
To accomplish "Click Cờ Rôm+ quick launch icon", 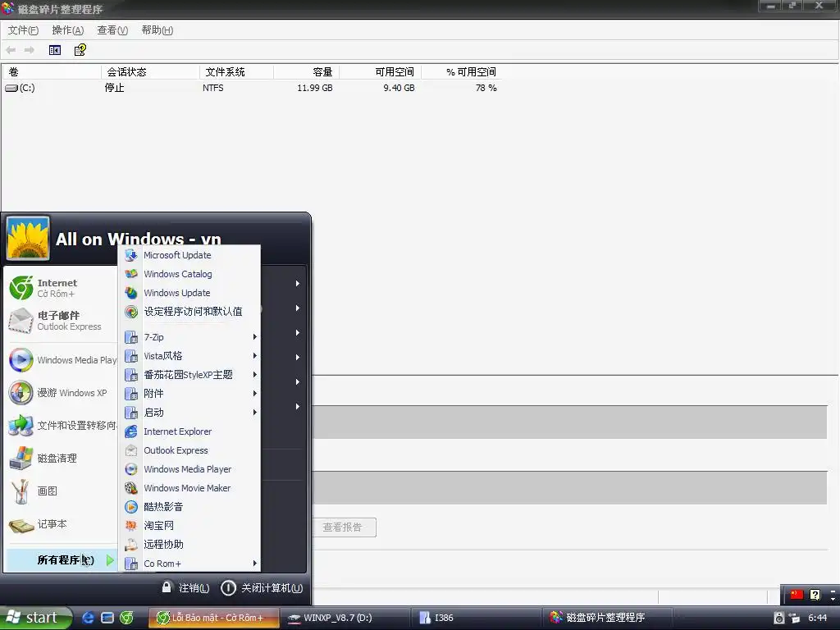I will pyautogui.click(x=126, y=618).
